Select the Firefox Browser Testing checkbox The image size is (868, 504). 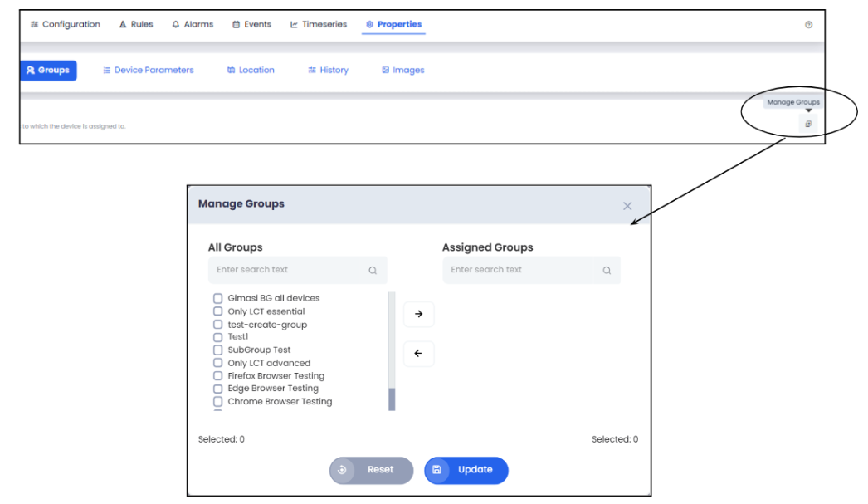click(218, 376)
